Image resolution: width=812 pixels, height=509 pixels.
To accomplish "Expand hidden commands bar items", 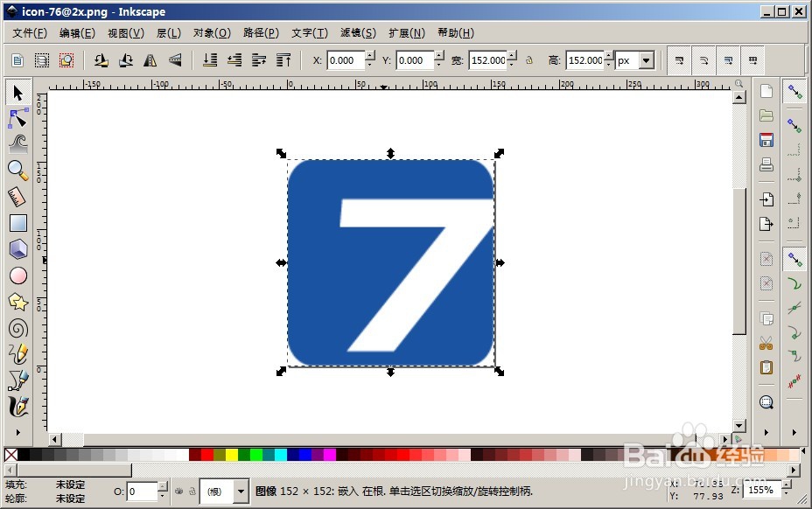I will pos(766,432).
